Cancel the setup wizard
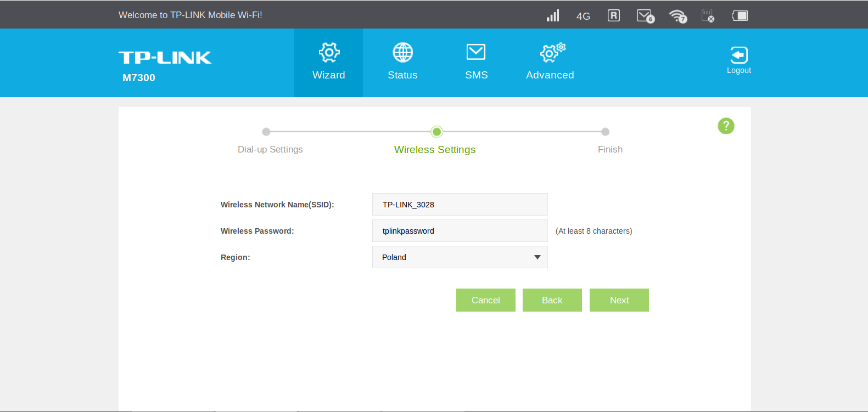 (486, 300)
